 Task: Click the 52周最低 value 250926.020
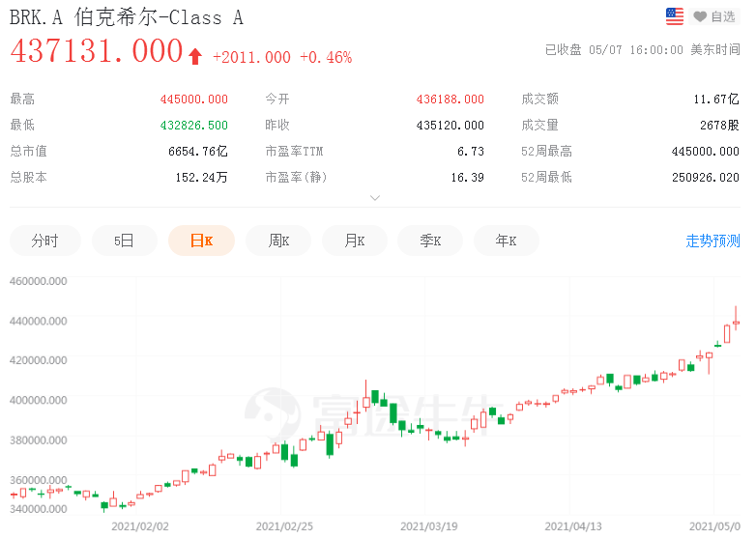[706, 178]
